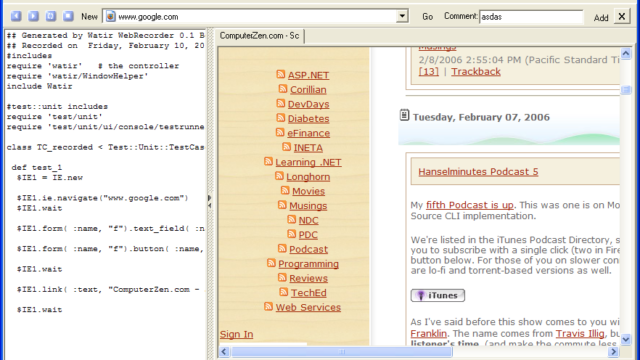The width and height of the screenshot is (640, 360).
Task: Open the Hanselminutes Podcast 5 post title
Action: click(478, 172)
